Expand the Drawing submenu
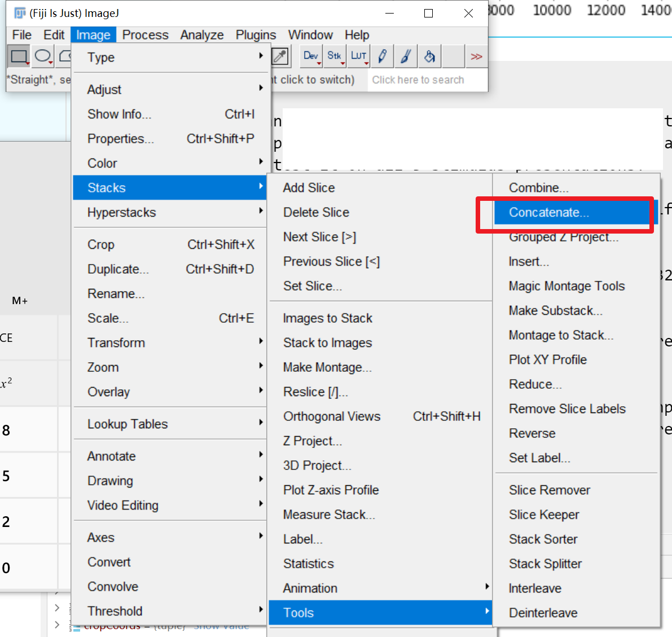The image size is (672, 637). pos(170,481)
